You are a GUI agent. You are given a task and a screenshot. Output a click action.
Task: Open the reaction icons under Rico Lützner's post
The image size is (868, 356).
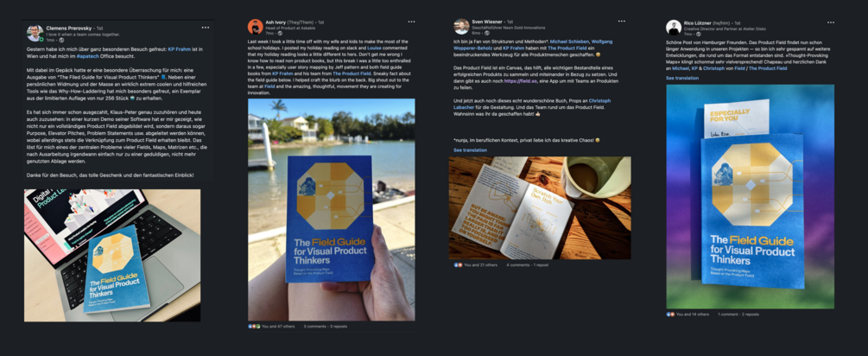[x=669, y=315]
